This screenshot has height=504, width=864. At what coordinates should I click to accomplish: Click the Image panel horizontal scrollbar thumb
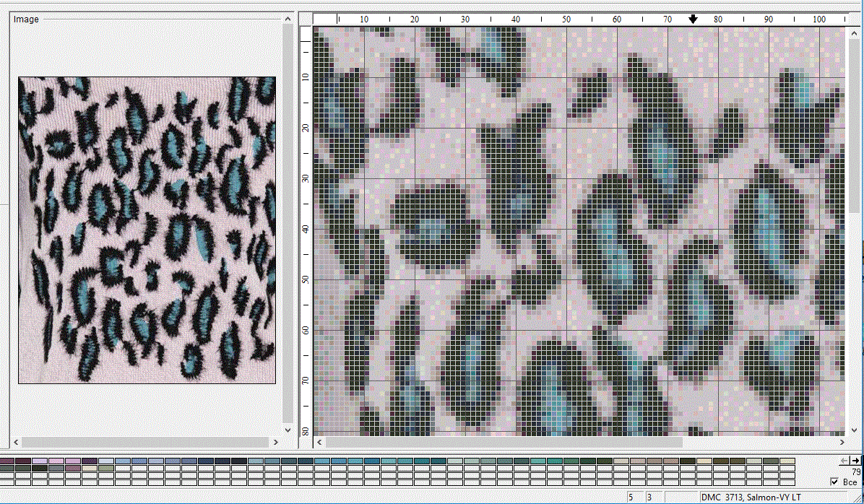point(145,442)
